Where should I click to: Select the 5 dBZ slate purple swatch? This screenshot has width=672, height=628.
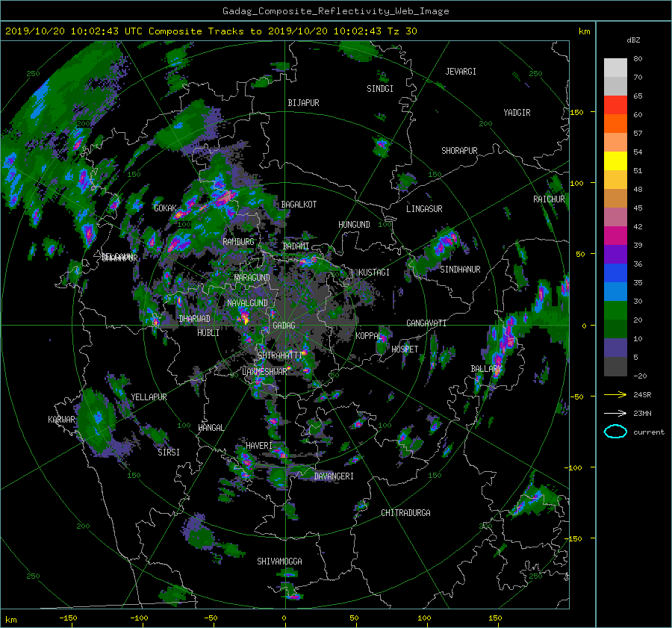(615, 348)
